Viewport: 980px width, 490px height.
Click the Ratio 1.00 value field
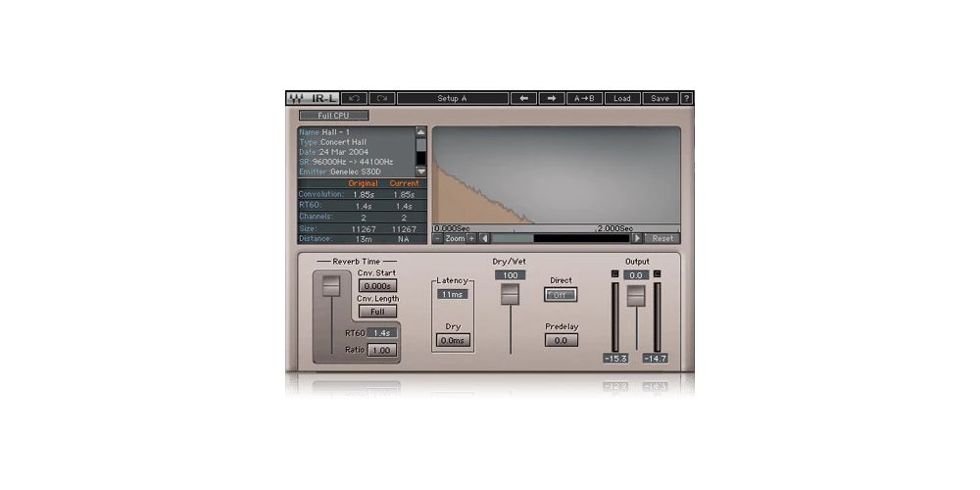pos(381,350)
